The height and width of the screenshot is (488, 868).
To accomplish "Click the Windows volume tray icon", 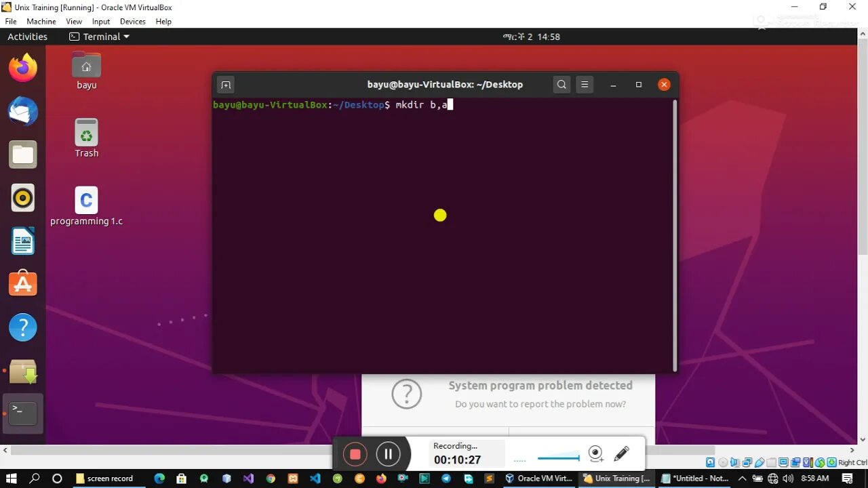I will point(787,479).
